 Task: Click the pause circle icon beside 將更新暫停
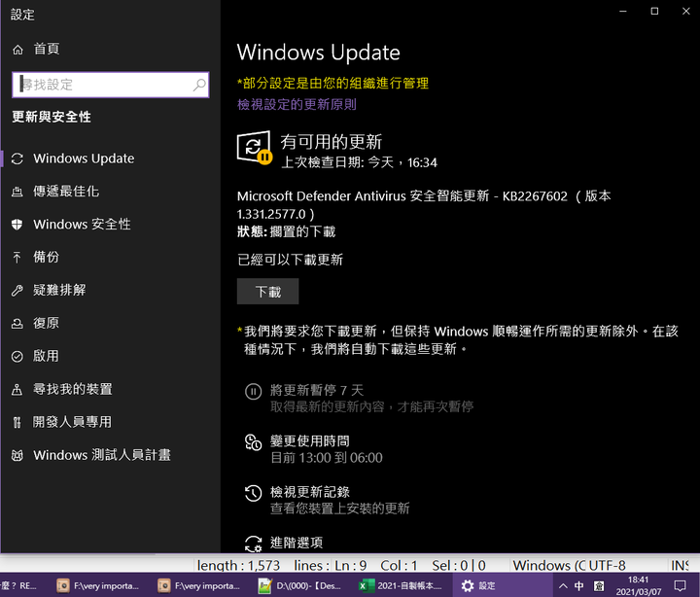pyautogui.click(x=253, y=392)
